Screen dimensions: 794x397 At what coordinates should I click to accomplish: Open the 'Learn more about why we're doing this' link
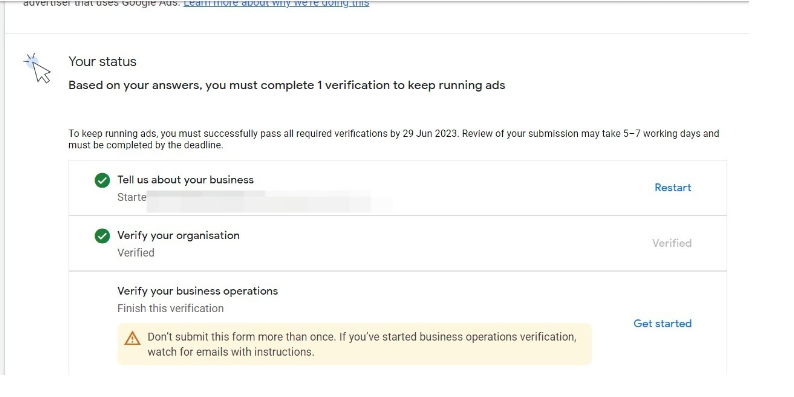276,4
